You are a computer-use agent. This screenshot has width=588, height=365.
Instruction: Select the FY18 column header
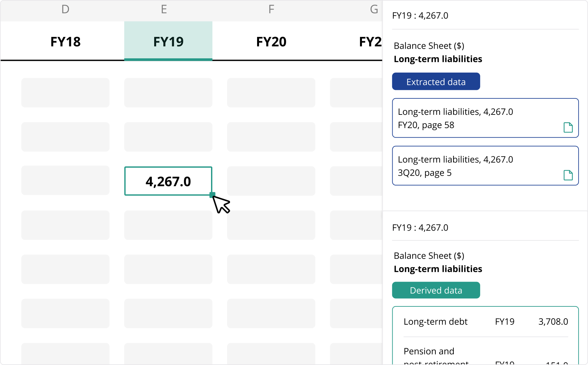pyautogui.click(x=65, y=41)
